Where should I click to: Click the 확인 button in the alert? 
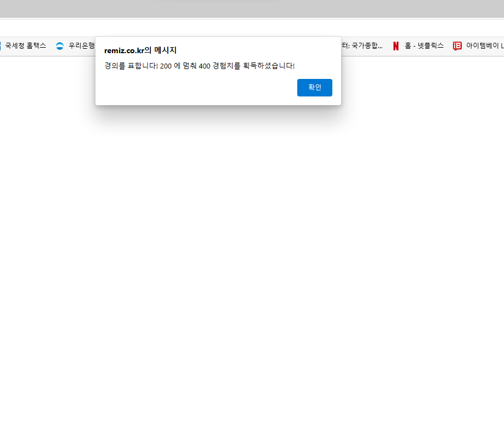(x=314, y=87)
